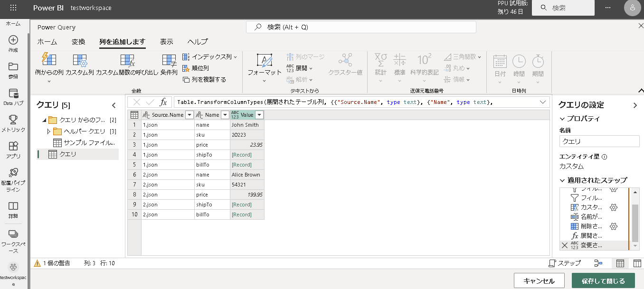
Task: Open settings gear for カスタ... step
Action: tap(614, 207)
